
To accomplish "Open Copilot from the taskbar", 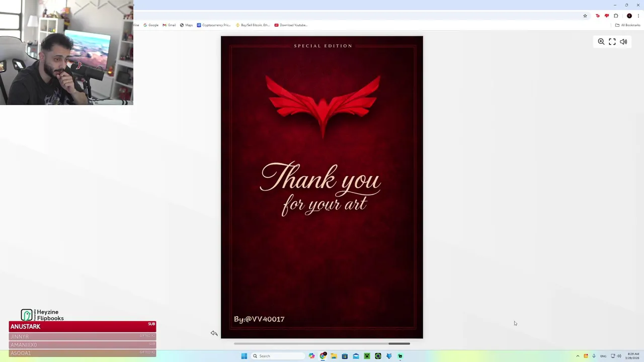I will point(311,356).
